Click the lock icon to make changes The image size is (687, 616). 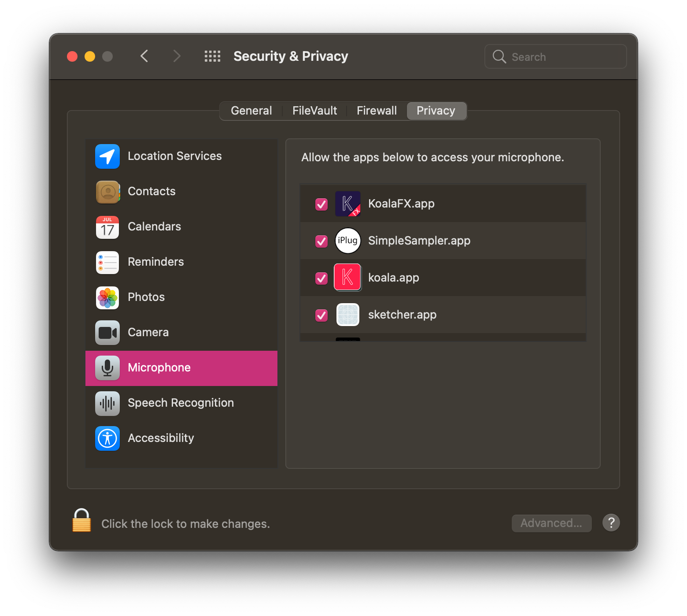pos(81,521)
